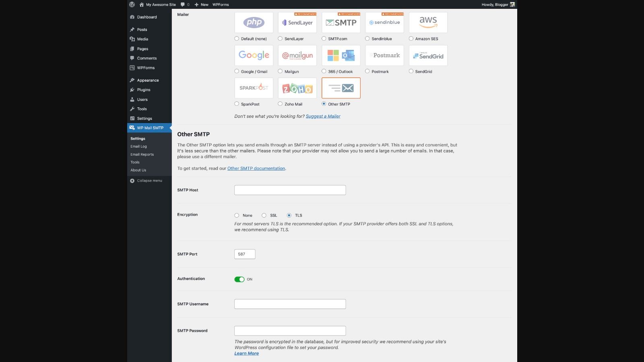644x362 pixels.
Task: Click inside the SMTP Host field
Action: [290, 189]
